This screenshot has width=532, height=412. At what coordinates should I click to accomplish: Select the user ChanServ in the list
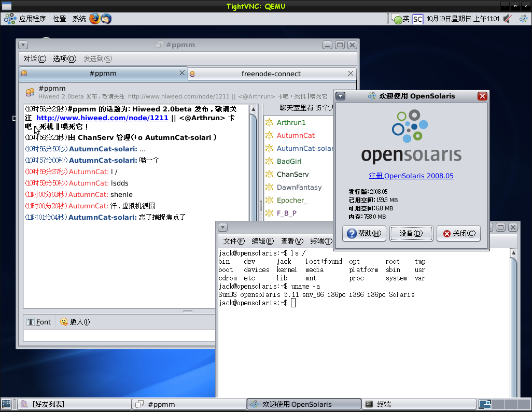pos(292,174)
